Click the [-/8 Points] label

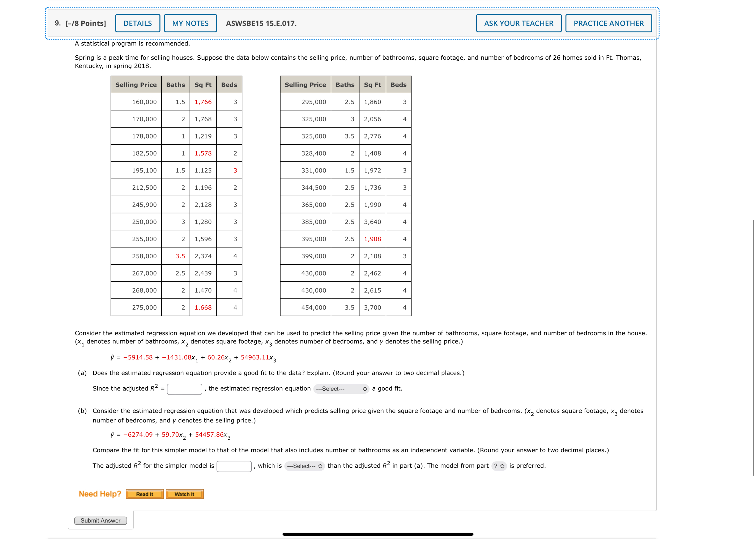pos(85,23)
